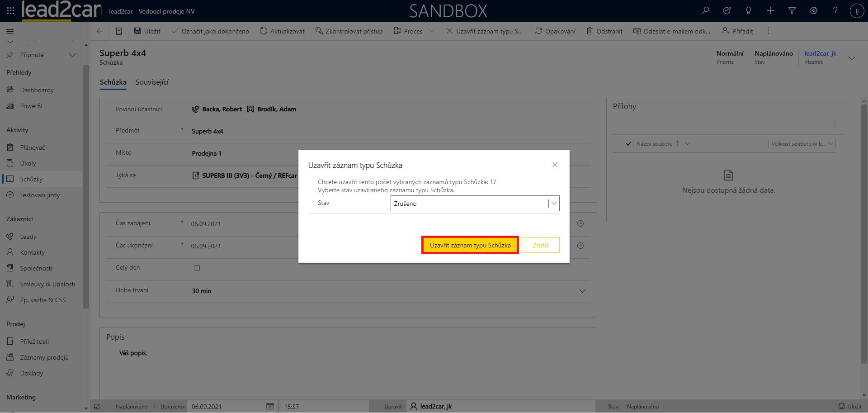Open the settings gear icon
This screenshot has width=868, height=413.
[x=814, y=11]
